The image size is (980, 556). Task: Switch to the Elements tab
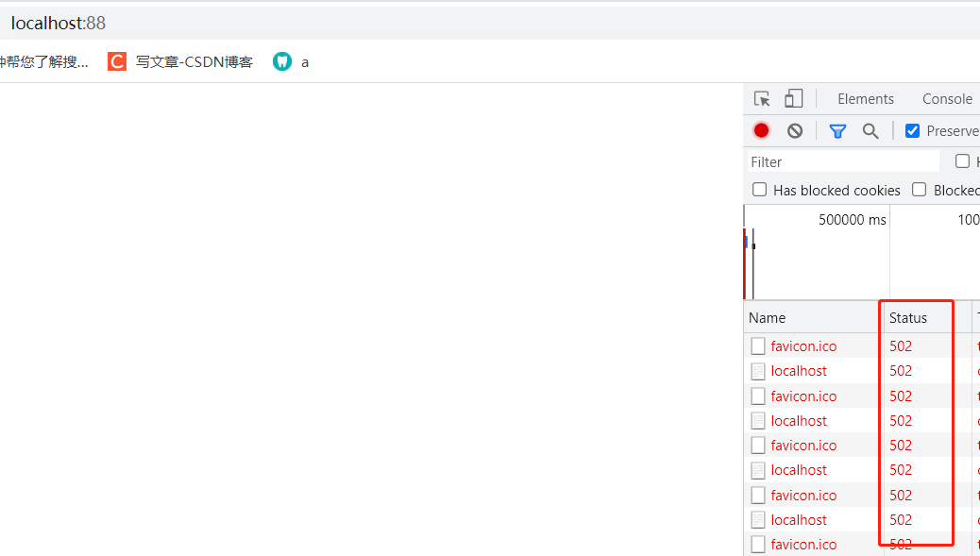[866, 99]
